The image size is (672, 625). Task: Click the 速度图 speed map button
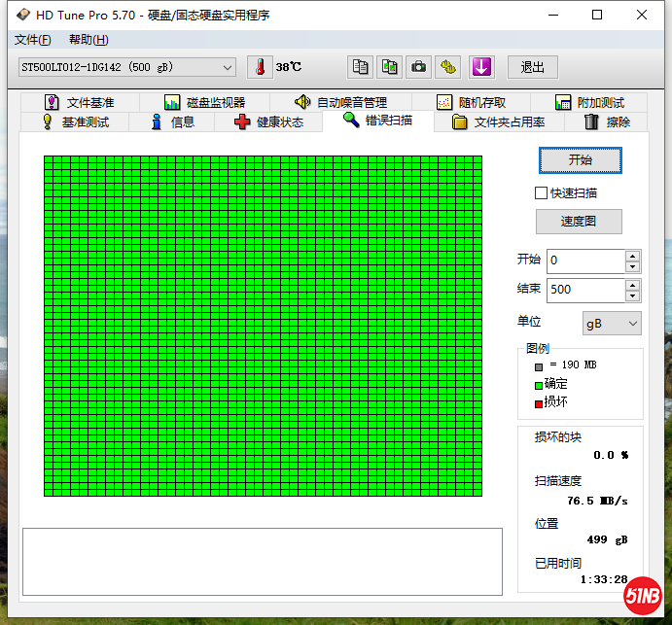[579, 222]
